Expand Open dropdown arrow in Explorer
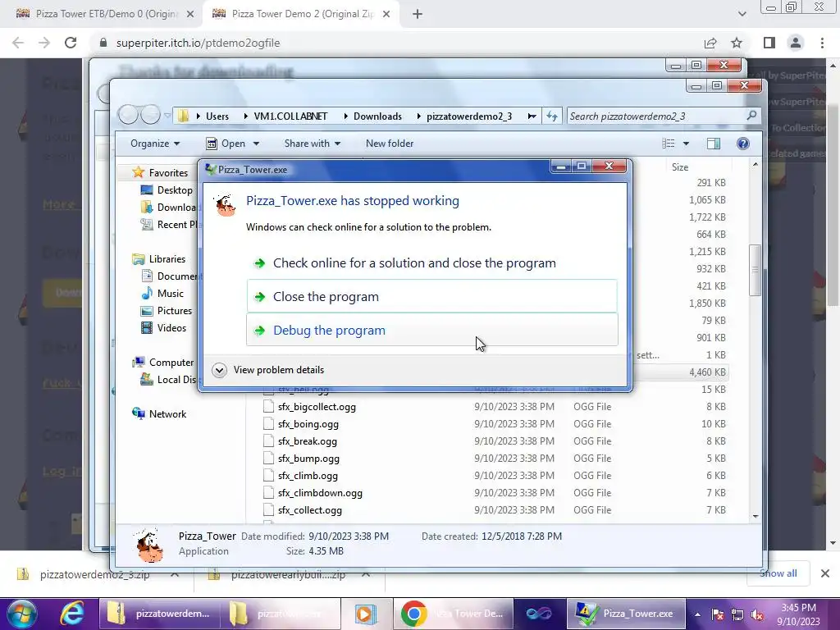 pyautogui.click(x=256, y=144)
